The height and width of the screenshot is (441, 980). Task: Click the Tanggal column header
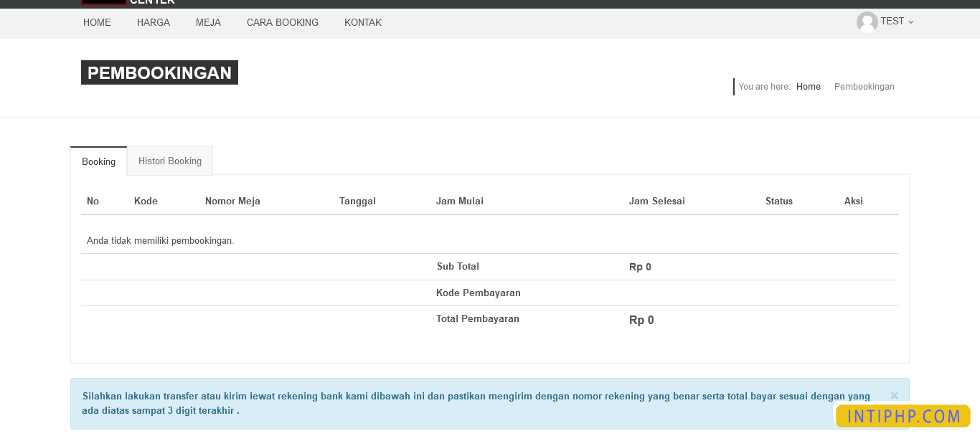click(x=357, y=201)
